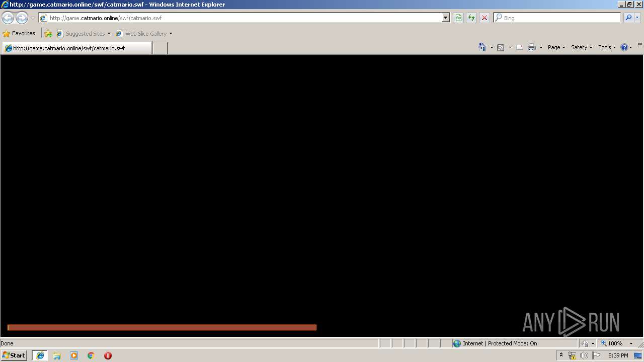The image size is (644, 362).
Task: Go forward with the Forward arrow button
Action: point(22,18)
